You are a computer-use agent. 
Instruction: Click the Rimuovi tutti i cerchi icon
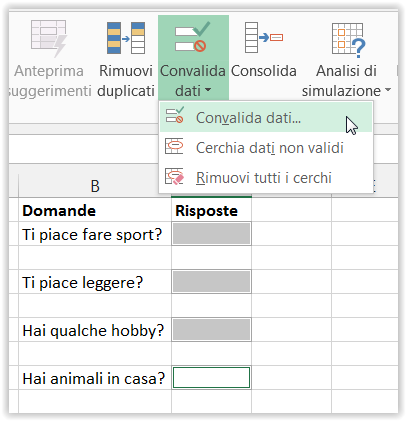[174, 176]
